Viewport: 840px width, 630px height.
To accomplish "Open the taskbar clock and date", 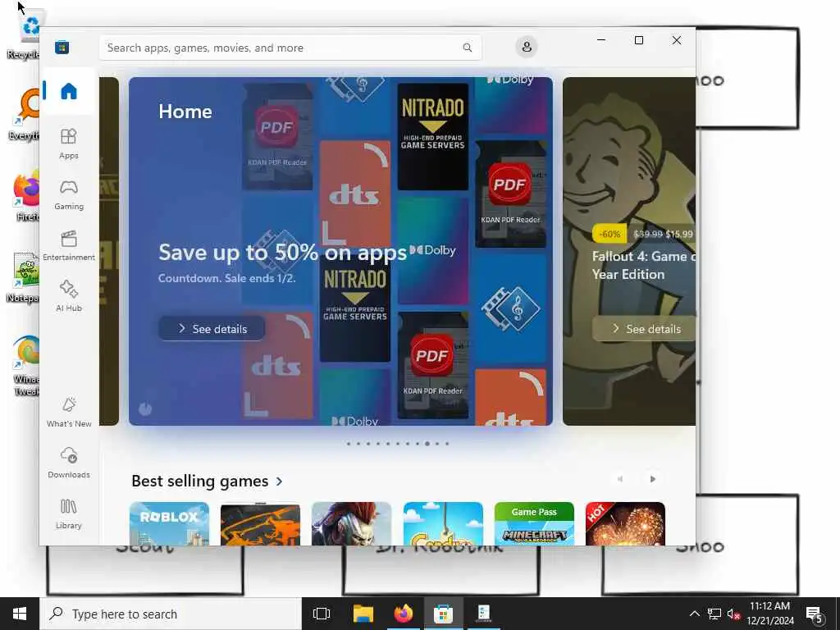I will tap(769, 614).
